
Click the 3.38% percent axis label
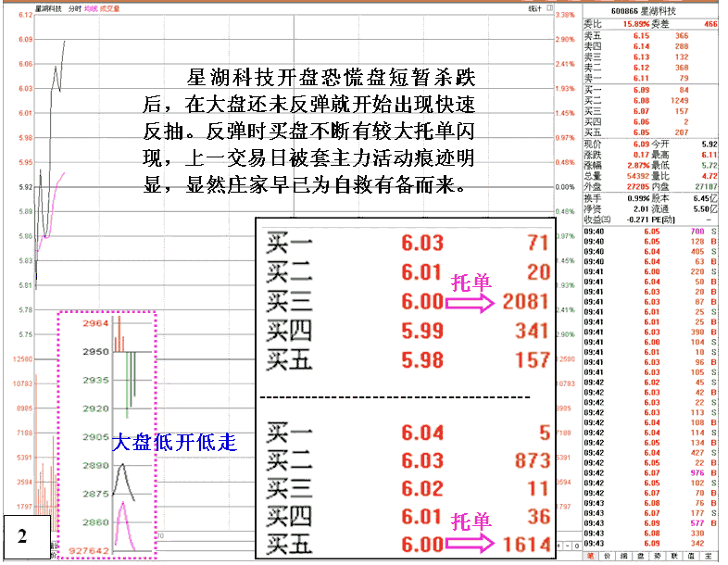(565, 15)
